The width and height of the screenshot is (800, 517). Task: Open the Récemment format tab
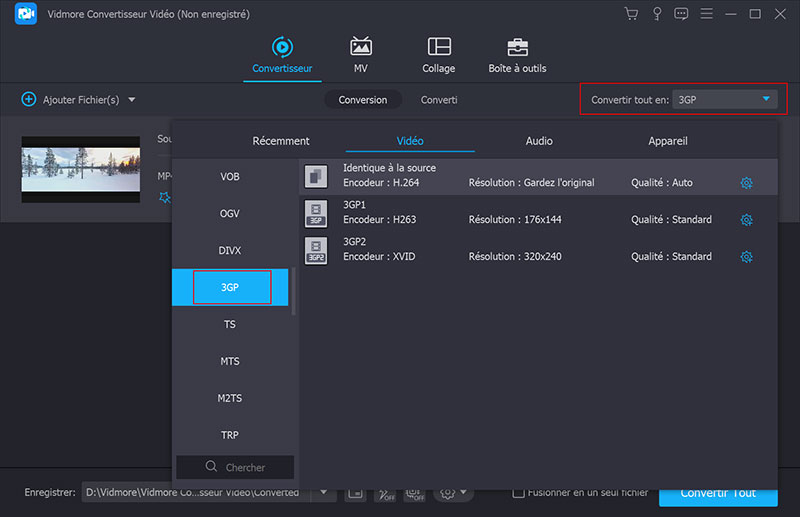tap(281, 141)
